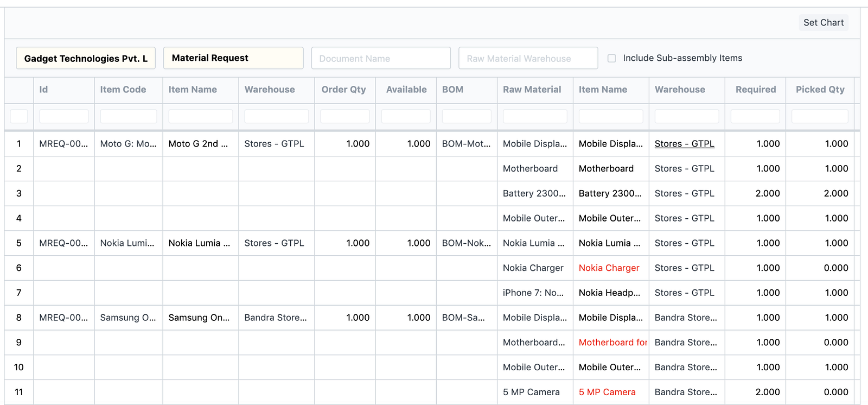The image size is (868, 405).
Task: Click the filter box under Available
Action: (406, 116)
